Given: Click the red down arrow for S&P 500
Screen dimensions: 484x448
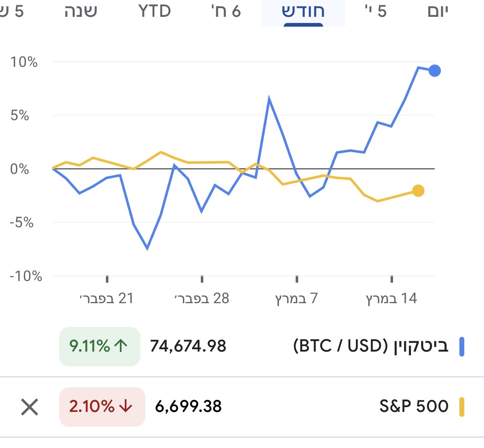Looking at the screenshot, I should 126,407.
